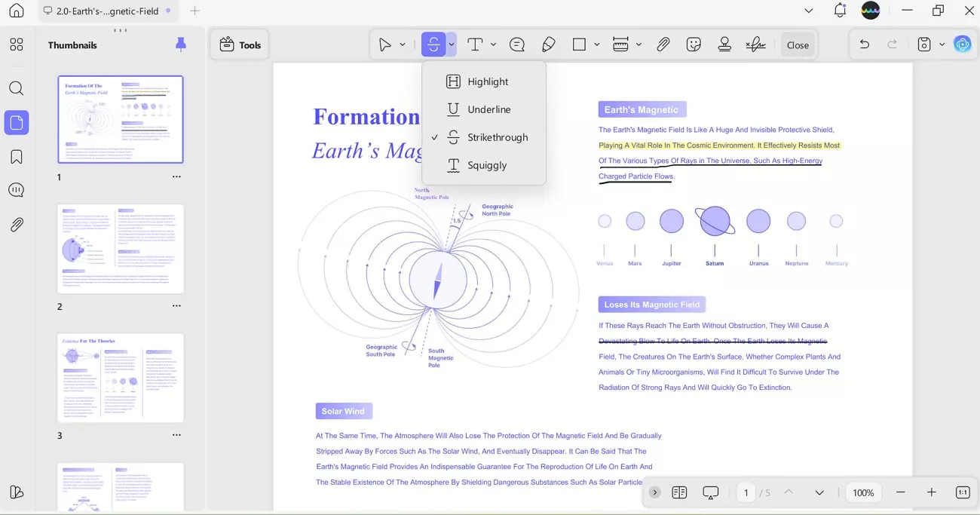Screen dimensions: 980x515
Task: Open the Bookmarks panel in sidebar
Action: 17,157
